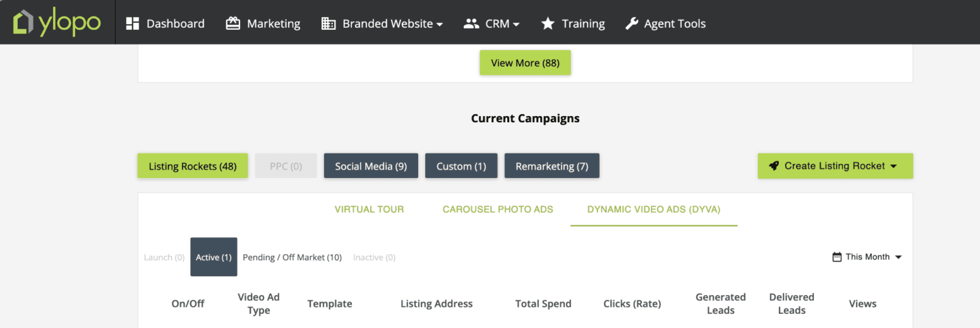The image size is (980, 328).
Task: Click the ylopo house logo
Action: coord(23,22)
